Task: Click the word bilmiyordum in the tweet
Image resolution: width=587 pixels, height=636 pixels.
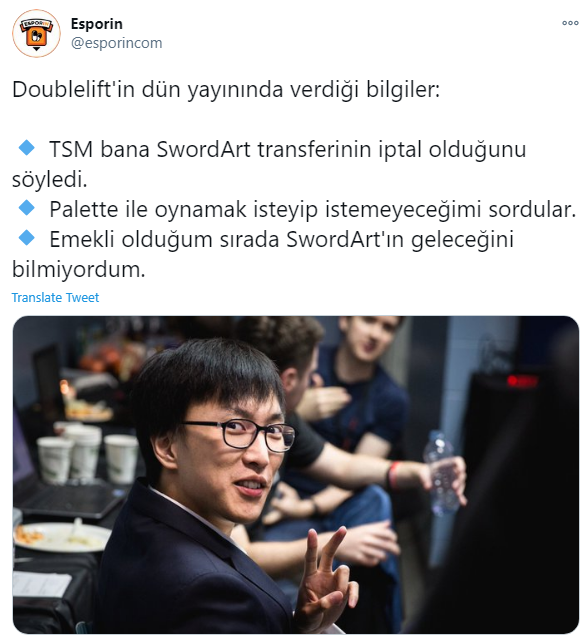Action: (x=78, y=269)
